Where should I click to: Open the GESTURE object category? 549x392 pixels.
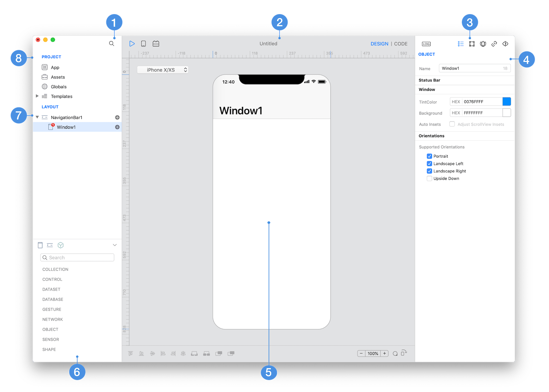51,309
